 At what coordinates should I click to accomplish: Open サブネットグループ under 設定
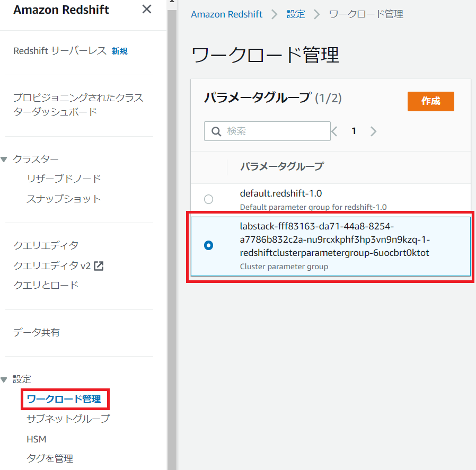[x=68, y=419]
